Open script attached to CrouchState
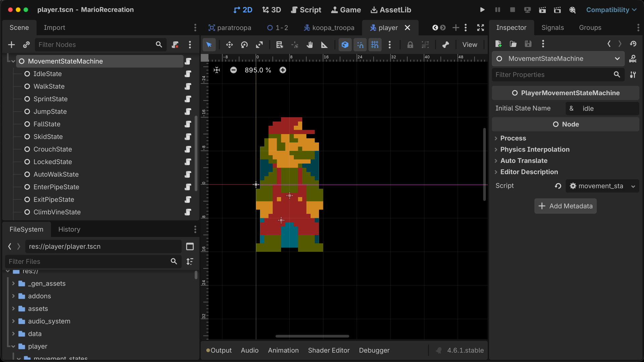Screen dimensions: 644x362 pyautogui.click(x=188, y=149)
